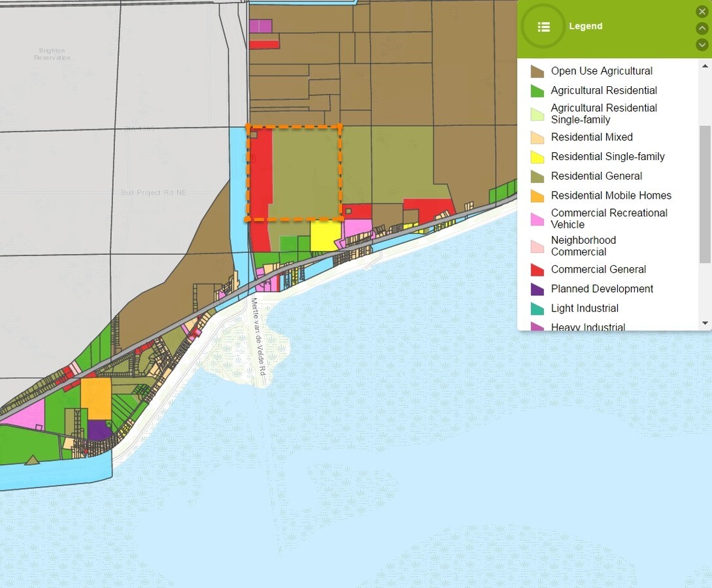Click the Residential Single-family yellow swatch
This screenshot has width=712, height=588.
(x=537, y=157)
